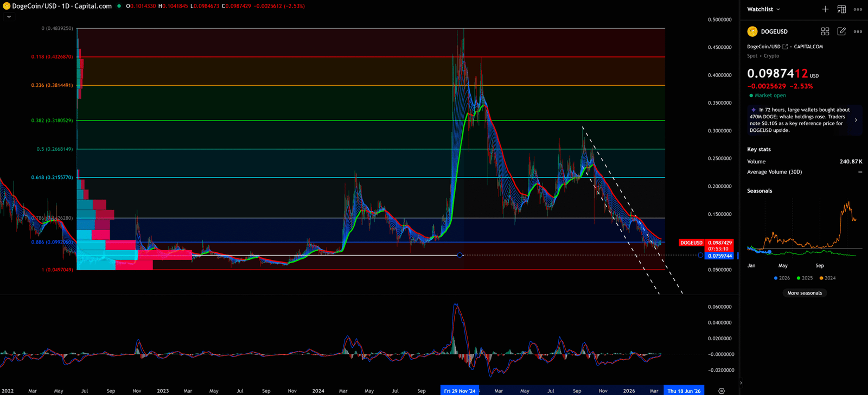This screenshot has height=395, width=868.
Task: Open the watchlist advanced view table icon
Action: point(841,9)
